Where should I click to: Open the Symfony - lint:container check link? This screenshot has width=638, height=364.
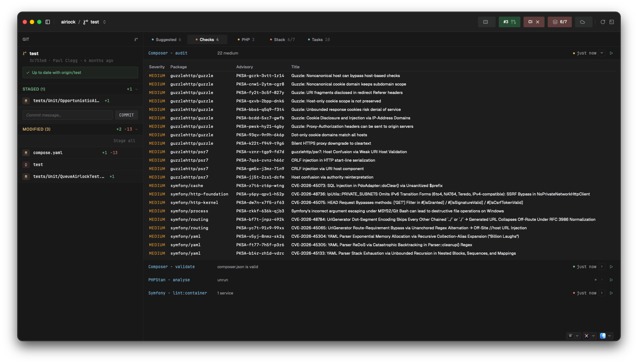click(178, 293)
